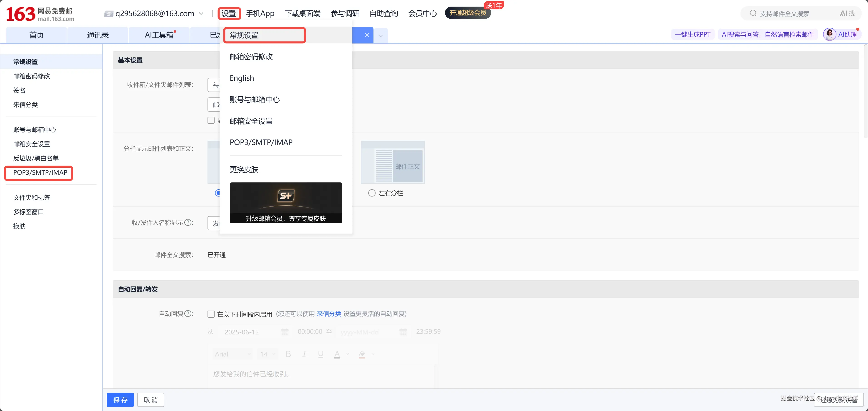Expand the account email dropdown arrow
The image size is (868, 411).
pyautogui.click(x=201, y=13)
